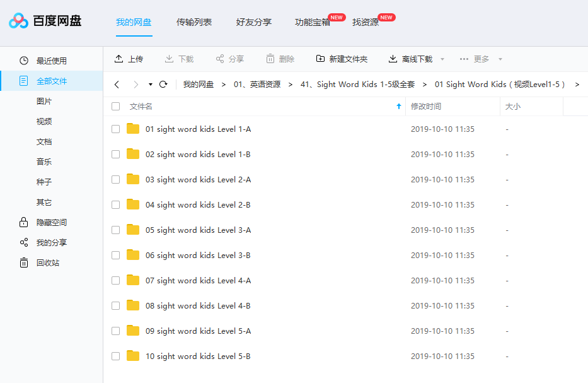Screen dimensions: 588x383
Task: Select the checkbox beside 10 sight word kids Level 5-B
Action: [115, 356]
